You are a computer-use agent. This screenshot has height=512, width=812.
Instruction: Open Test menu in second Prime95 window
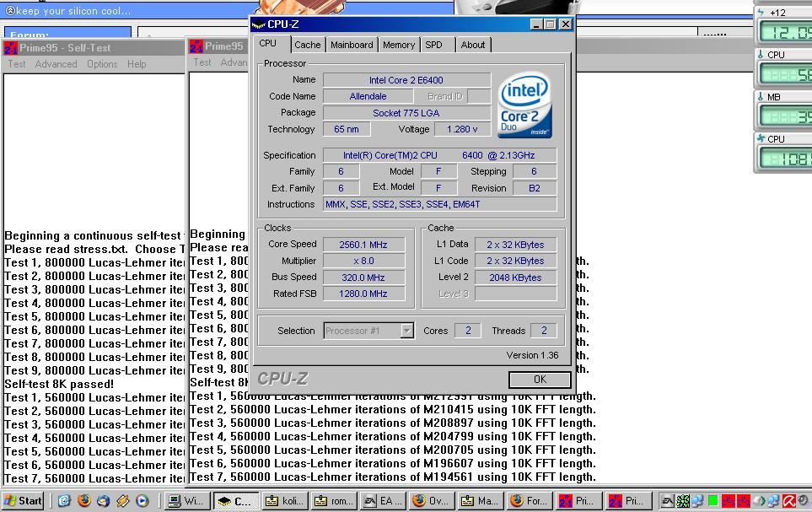[x=202, y=62]
